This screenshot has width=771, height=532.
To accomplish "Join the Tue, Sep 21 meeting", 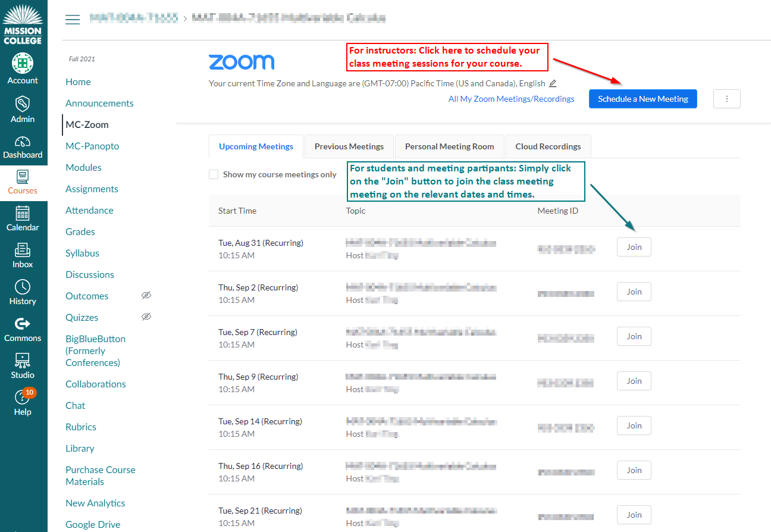I will (x=634, y=515).
